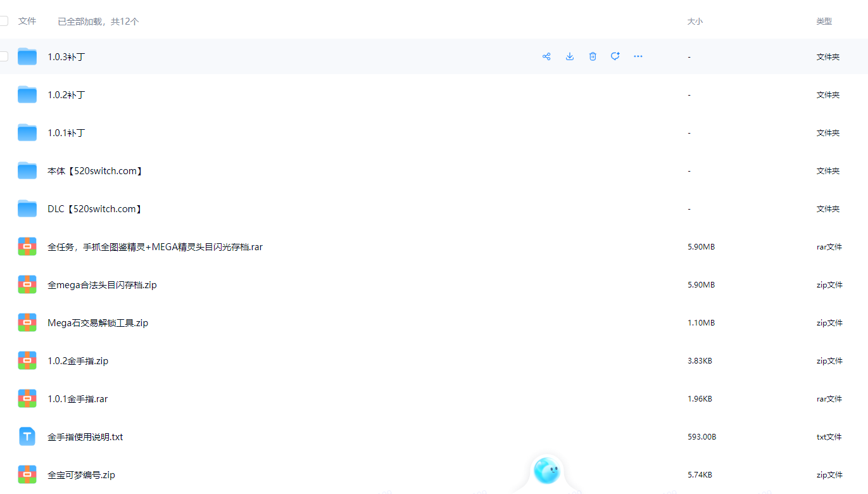Open the 1.0.1补丁 folder name
868x494 pixels.
point(66,133)
